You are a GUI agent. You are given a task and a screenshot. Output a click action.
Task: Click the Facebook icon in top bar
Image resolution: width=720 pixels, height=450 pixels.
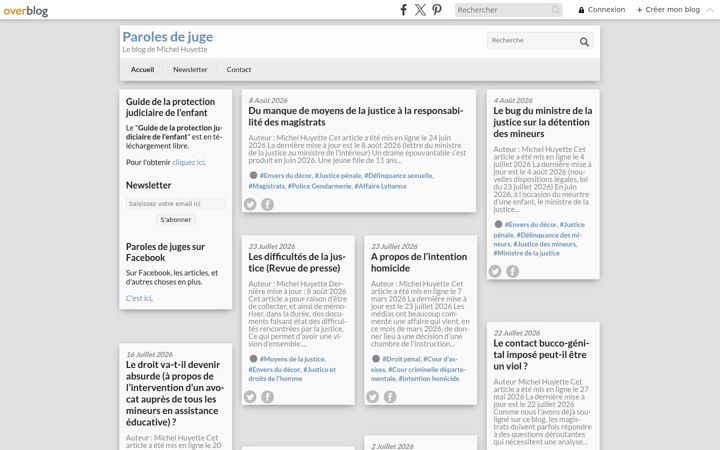click(404, 10)
